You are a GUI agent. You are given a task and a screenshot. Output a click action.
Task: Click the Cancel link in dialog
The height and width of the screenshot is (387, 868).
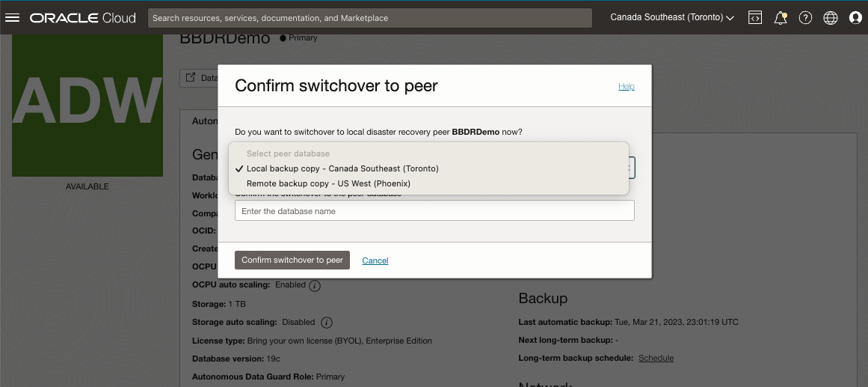375,260
